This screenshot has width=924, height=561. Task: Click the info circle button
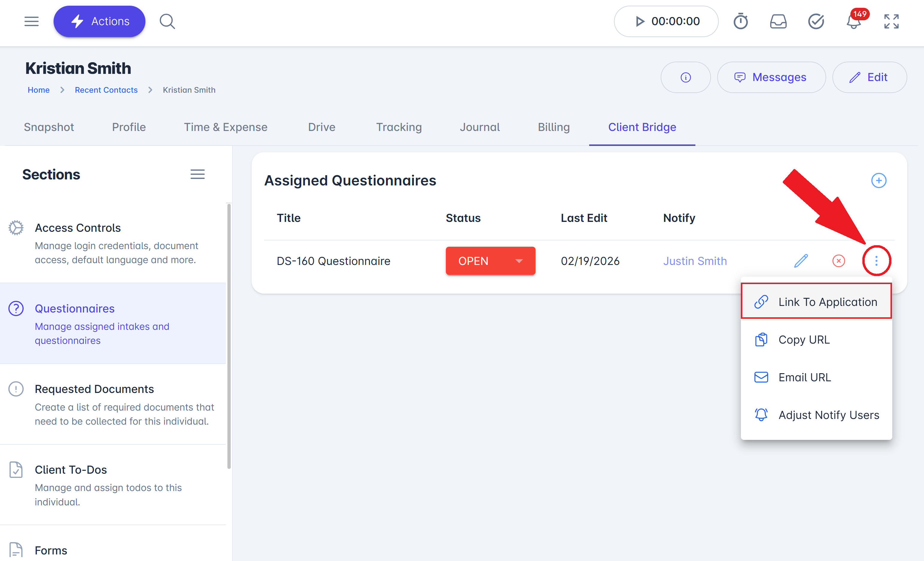(686, 77)
